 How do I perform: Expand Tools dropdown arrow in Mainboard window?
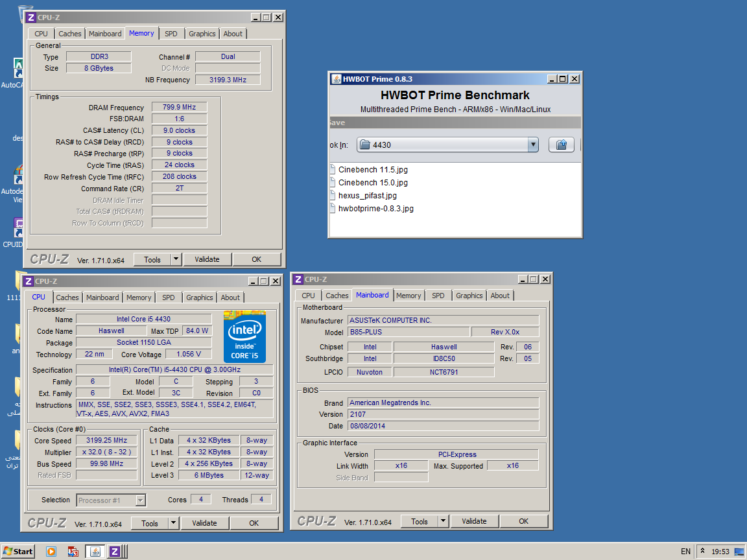(443, 521)
